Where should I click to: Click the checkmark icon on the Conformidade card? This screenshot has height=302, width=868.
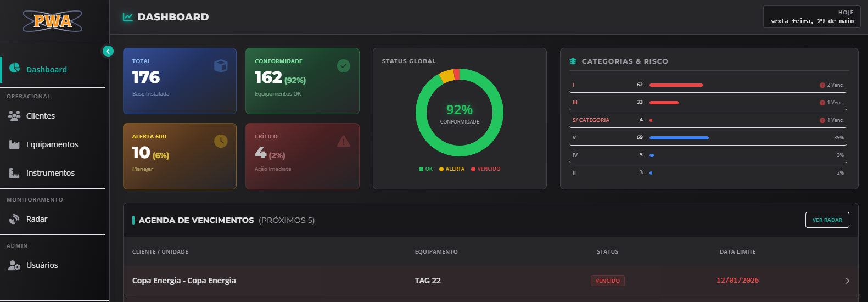pyautogui.click(x=344, y=66)
